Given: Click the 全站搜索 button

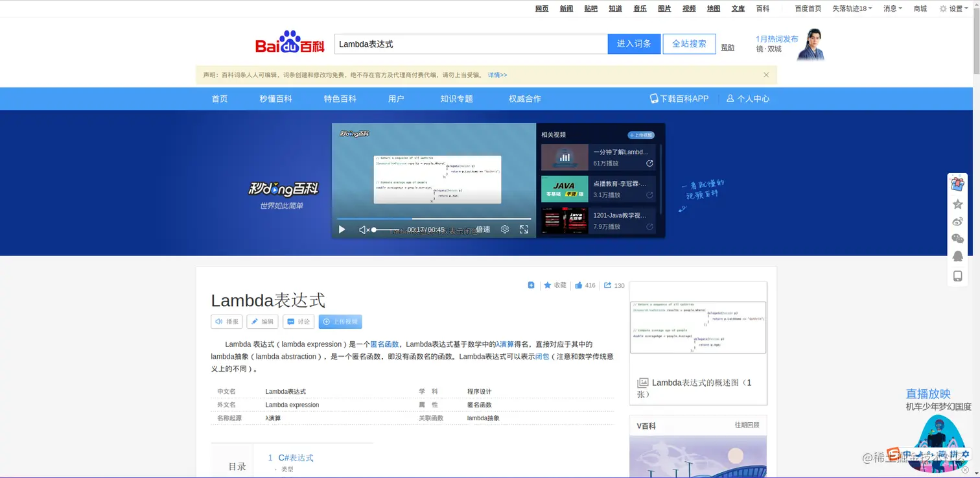Looking at the screenshot, I should pos(689,44).
